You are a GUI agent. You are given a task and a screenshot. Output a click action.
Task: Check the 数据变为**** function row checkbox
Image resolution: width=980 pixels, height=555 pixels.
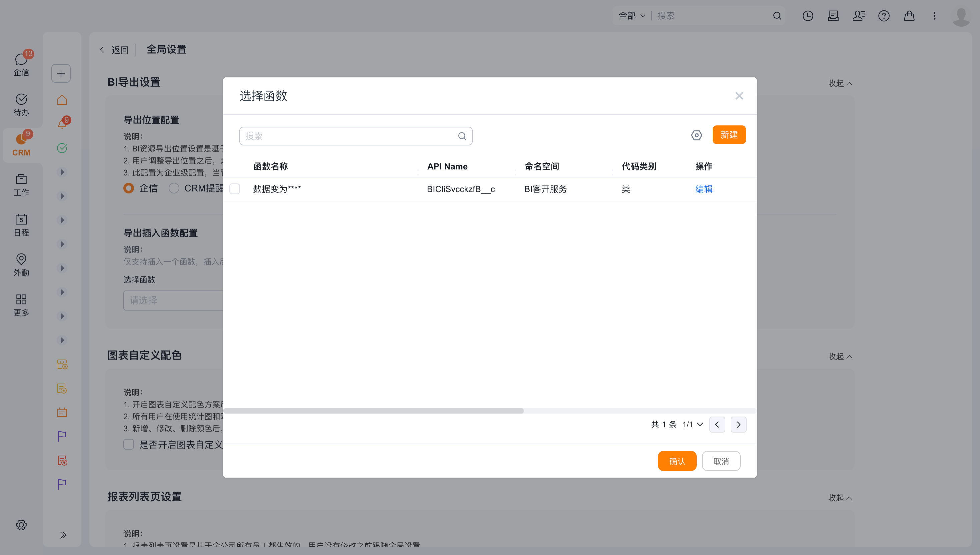235,189
